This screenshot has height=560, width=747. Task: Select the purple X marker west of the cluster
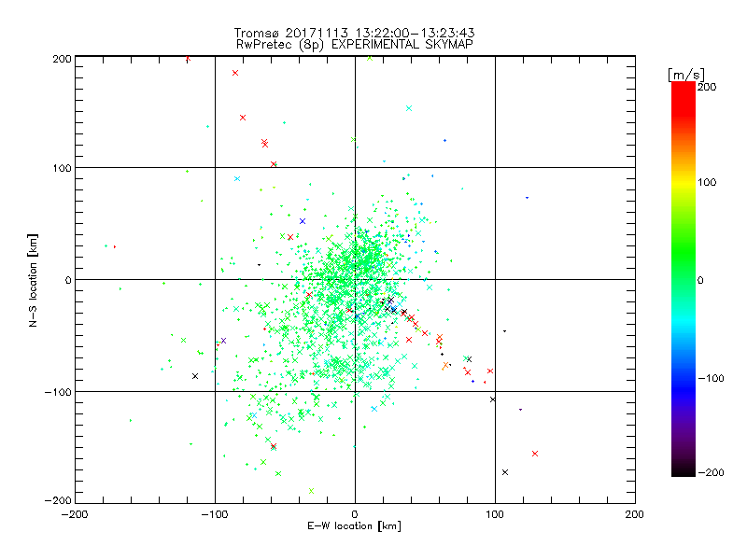point(223,341)
